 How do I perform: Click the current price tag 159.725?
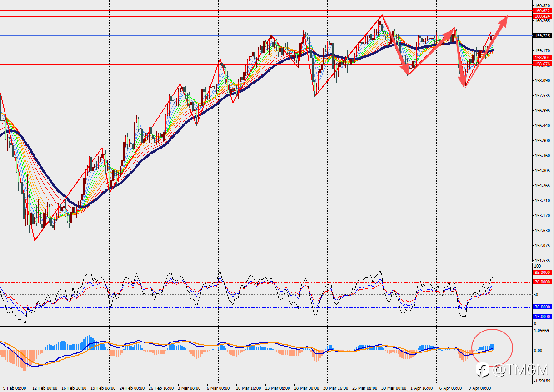543,35
